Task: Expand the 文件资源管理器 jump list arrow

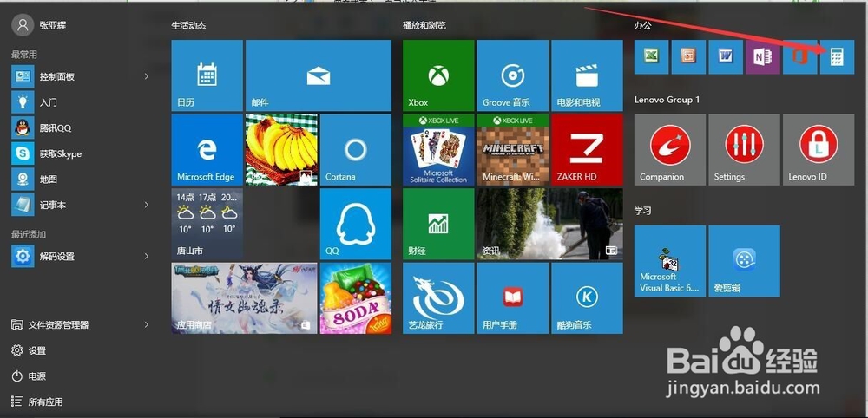Action: 146,324
